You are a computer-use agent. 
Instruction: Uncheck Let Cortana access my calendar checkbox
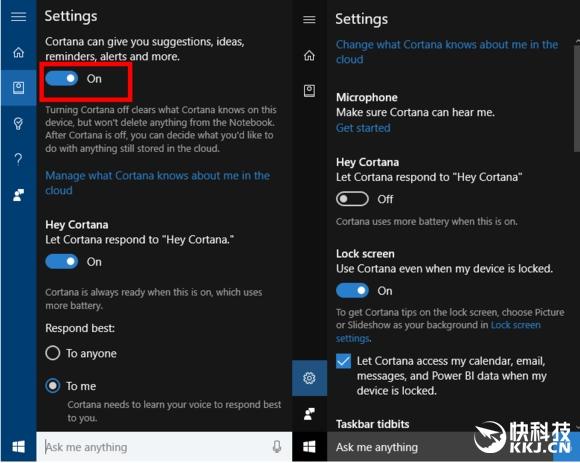point(344,361)
